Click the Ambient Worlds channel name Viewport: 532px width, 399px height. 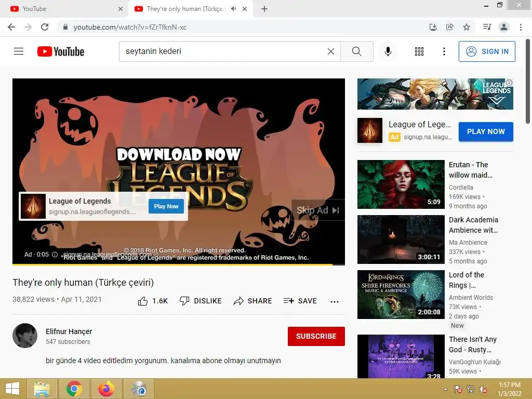(471, 298)
